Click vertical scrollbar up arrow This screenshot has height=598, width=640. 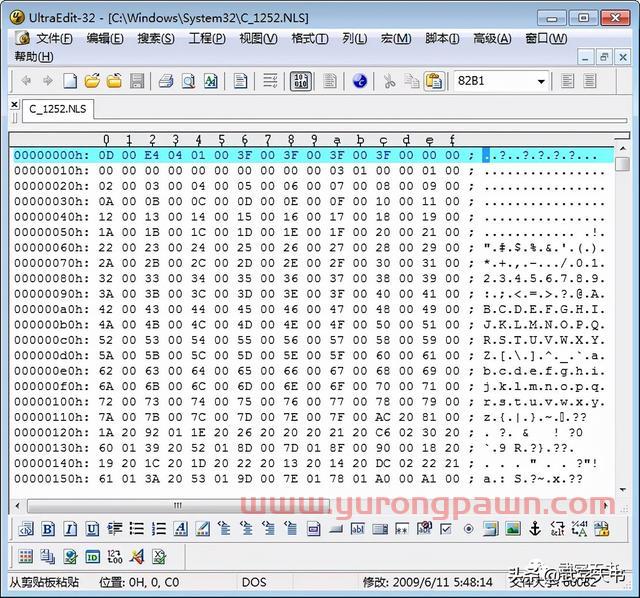pos(622,149)
